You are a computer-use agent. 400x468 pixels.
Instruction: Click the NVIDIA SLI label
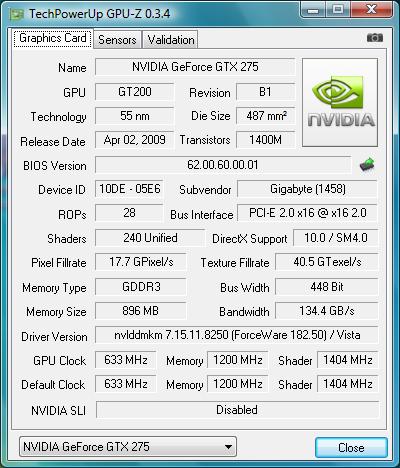tap(58, 411)
